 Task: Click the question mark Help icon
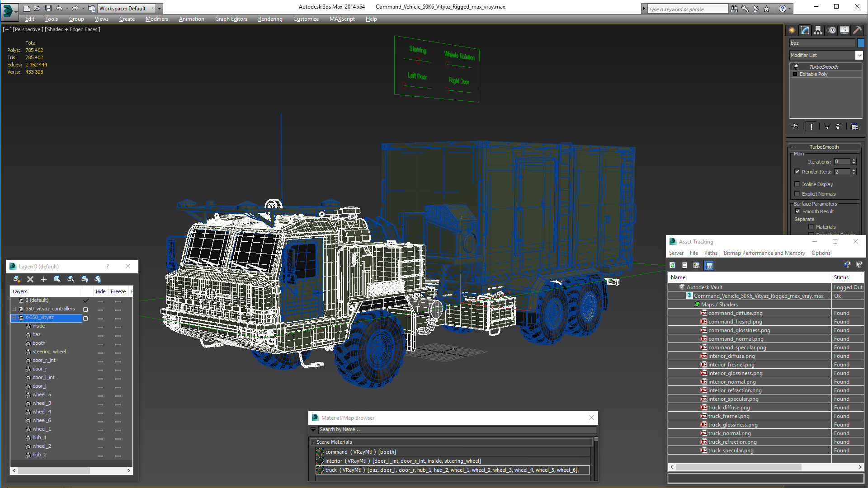pyautogui.click(x=783, y=9)
